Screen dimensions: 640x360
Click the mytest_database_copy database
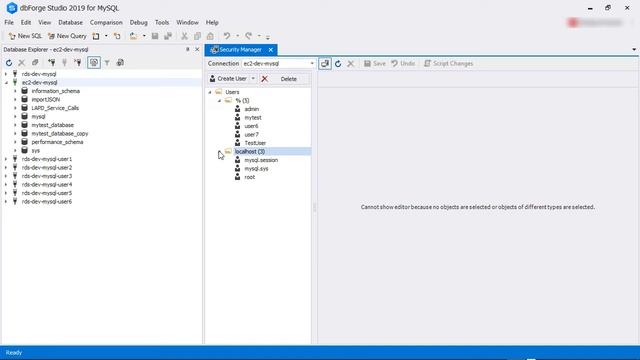pyautogui.click(x=60, y=133)
